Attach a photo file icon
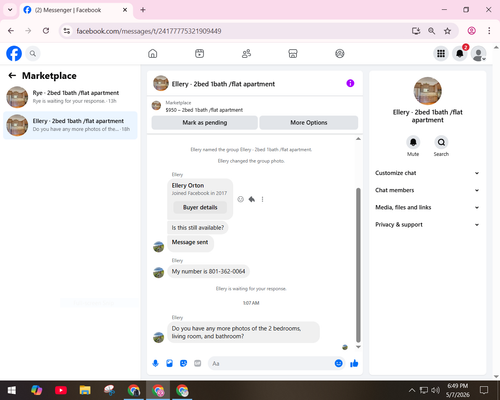 coord(169,363)
